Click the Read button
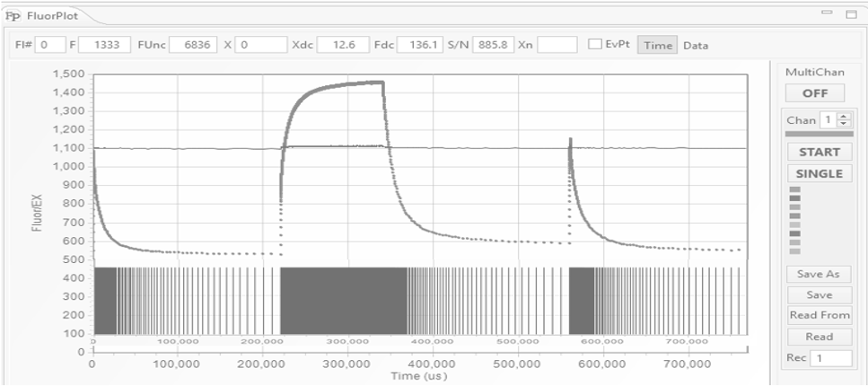 pos(818,337)
